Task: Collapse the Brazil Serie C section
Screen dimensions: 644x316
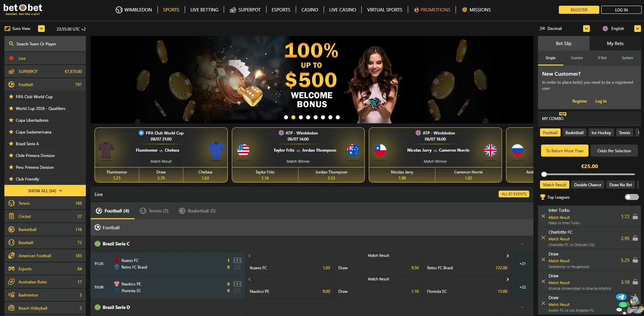Action: point(522,244)
